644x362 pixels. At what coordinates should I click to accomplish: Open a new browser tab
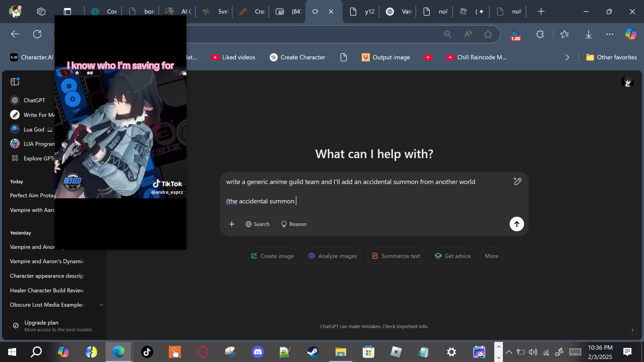point(541,12)
